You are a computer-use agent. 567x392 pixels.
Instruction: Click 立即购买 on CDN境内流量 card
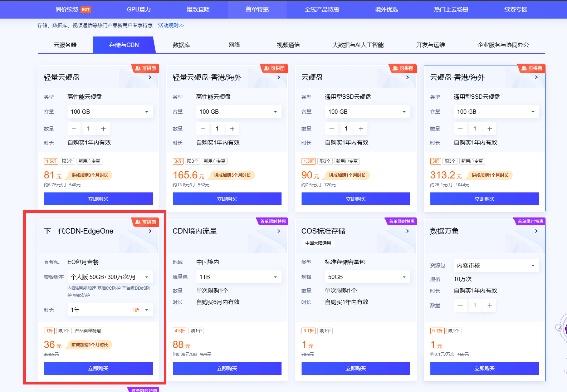227,368
